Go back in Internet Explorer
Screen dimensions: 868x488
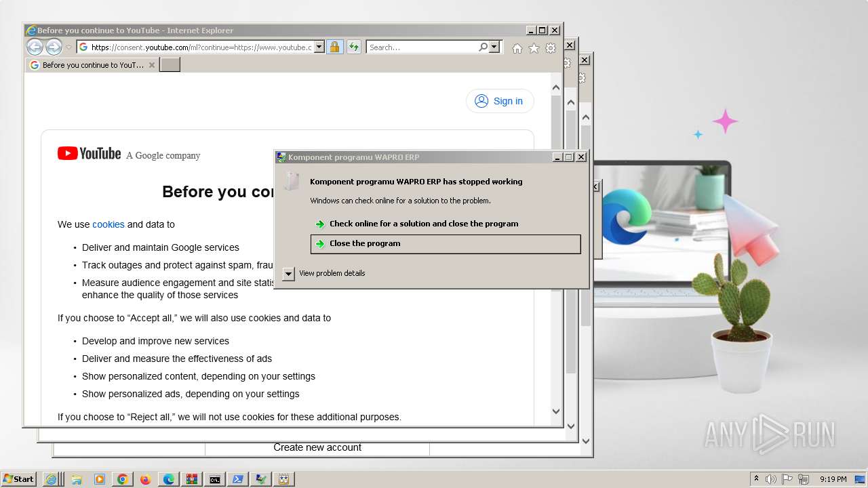coord(35,47)
